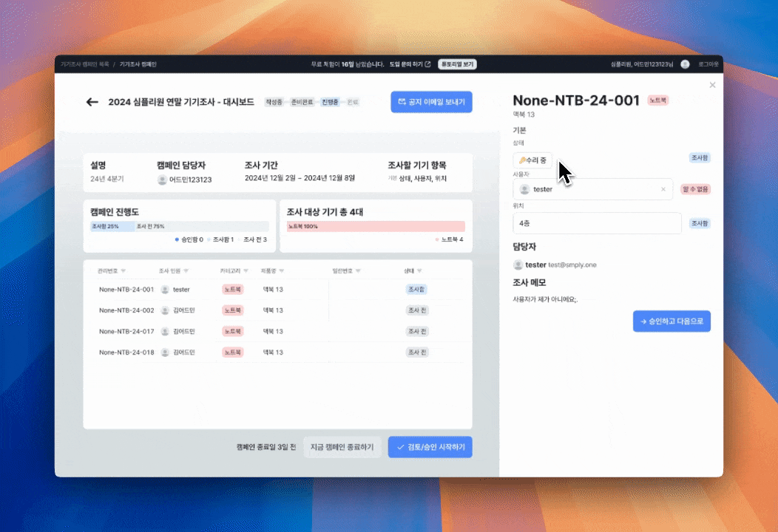This screenshot has height=532, width=778.
Task: Click 지금 캠페인 종료하기 button
Action: (x=342, y=447)
